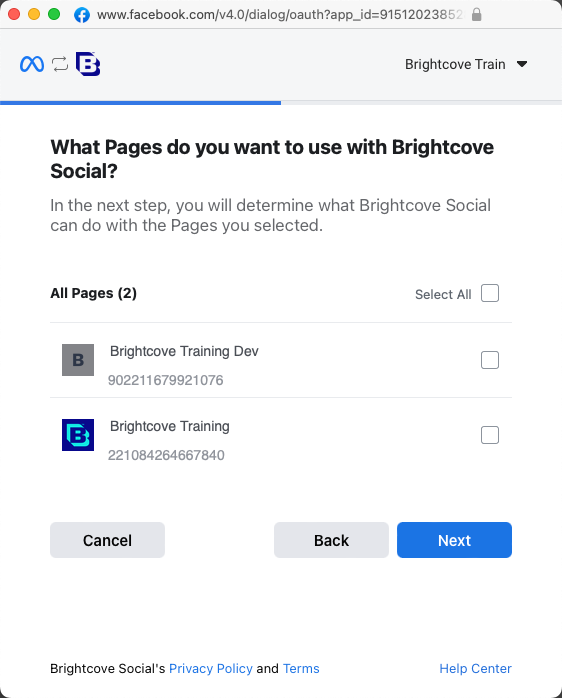Click the padlock icon in address bar
Viewport: 562px width, 698px height.
click(476, 15)
